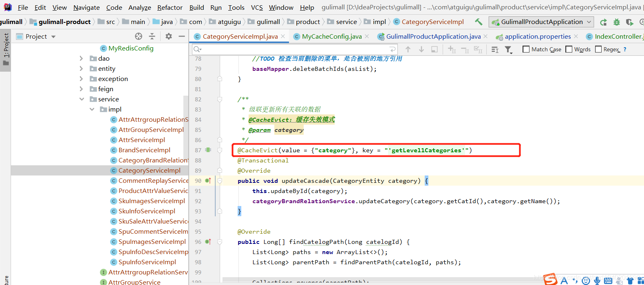
Task: Close the MyCacheConfig.java tab
Action: click(367, 36)
